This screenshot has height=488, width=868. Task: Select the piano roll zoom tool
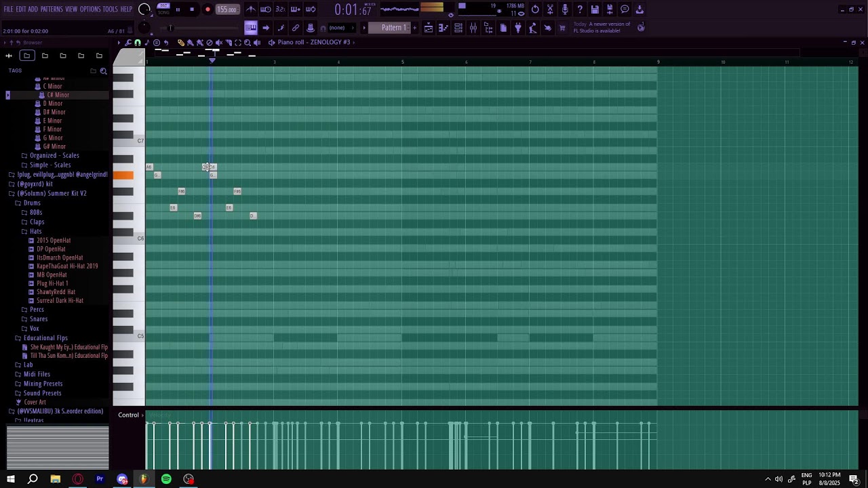click(248, 43)
